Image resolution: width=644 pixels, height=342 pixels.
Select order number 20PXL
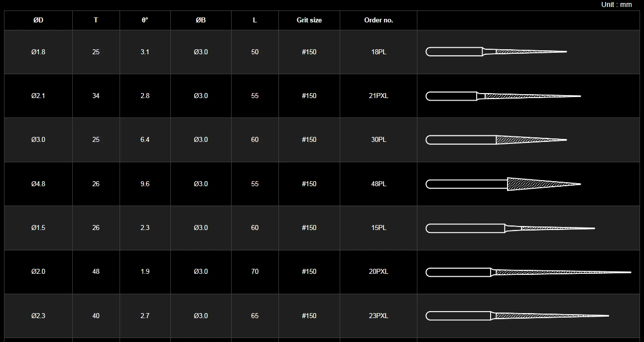click(x=379, y=271)
